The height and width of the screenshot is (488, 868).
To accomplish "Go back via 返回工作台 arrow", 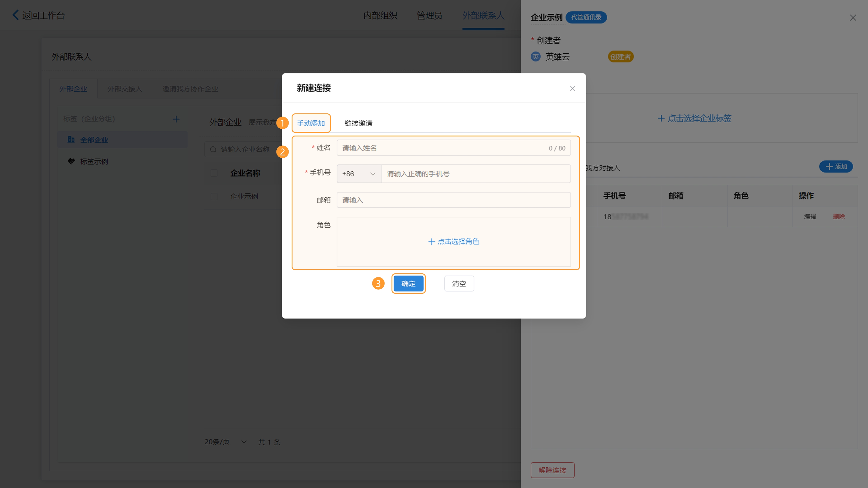I will coord(16,15).
